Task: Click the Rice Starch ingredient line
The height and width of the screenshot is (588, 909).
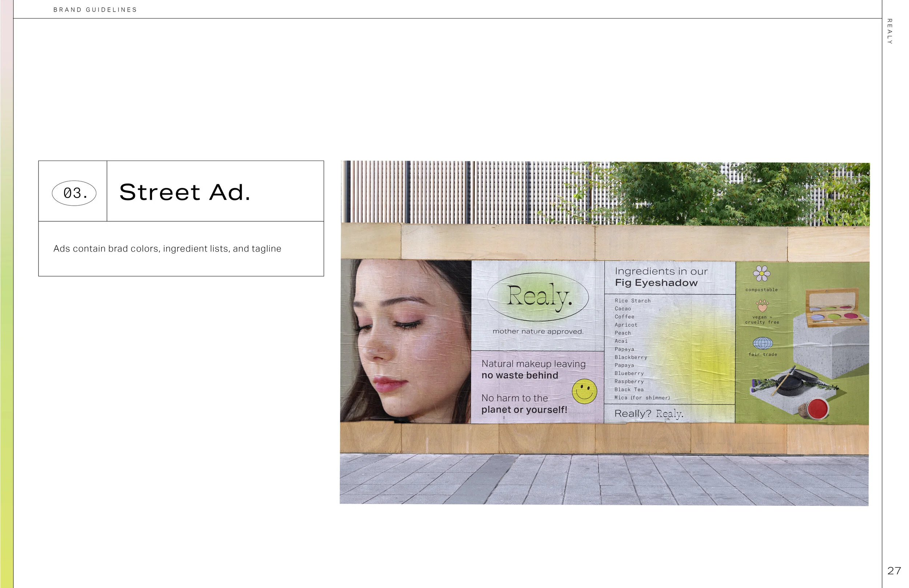Action: click(x=632, y=301)
